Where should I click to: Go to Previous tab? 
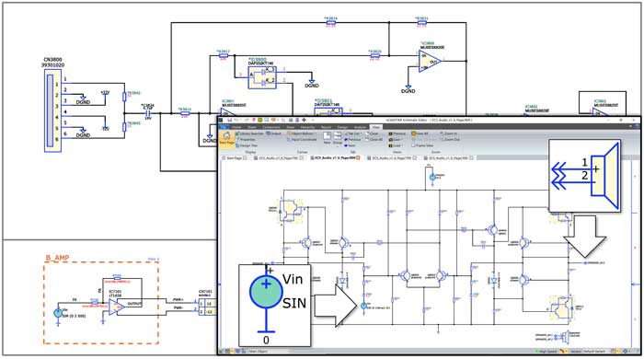coord(352,140)
